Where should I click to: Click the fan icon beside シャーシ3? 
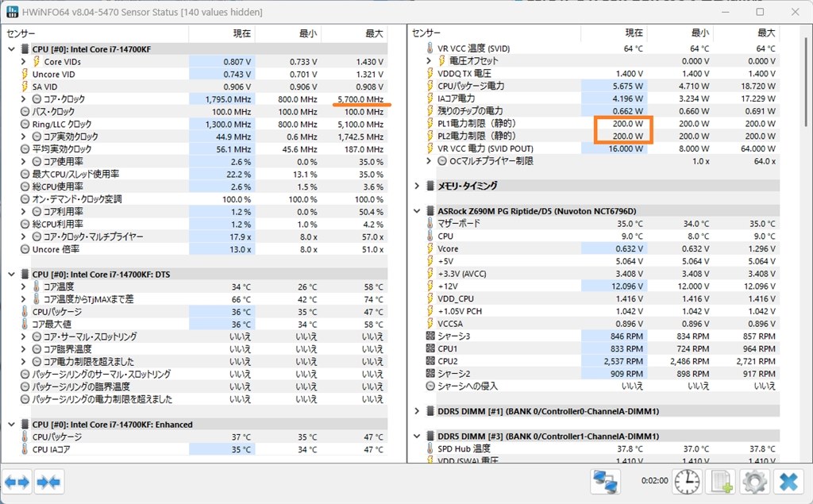coord(430,336)
